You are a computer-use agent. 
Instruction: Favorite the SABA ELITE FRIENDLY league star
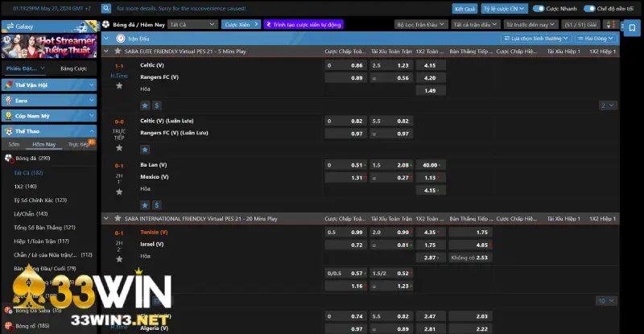click(118, 51)
